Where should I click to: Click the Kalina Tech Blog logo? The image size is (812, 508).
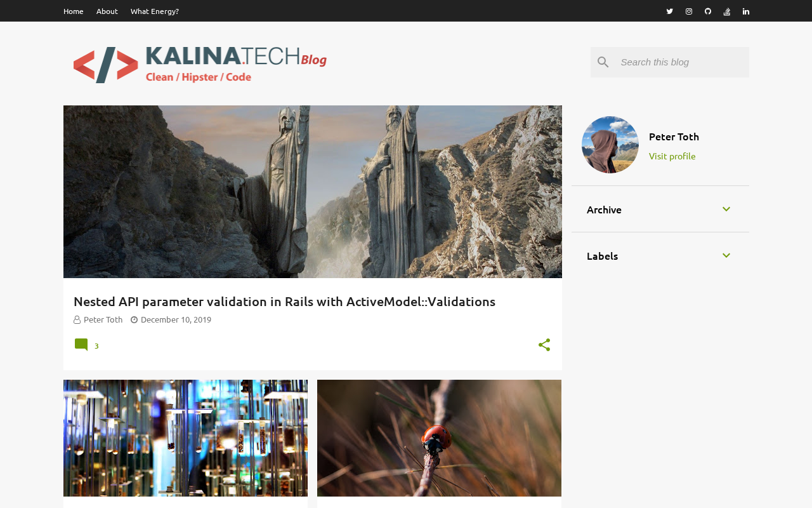[x=200, y=64]
